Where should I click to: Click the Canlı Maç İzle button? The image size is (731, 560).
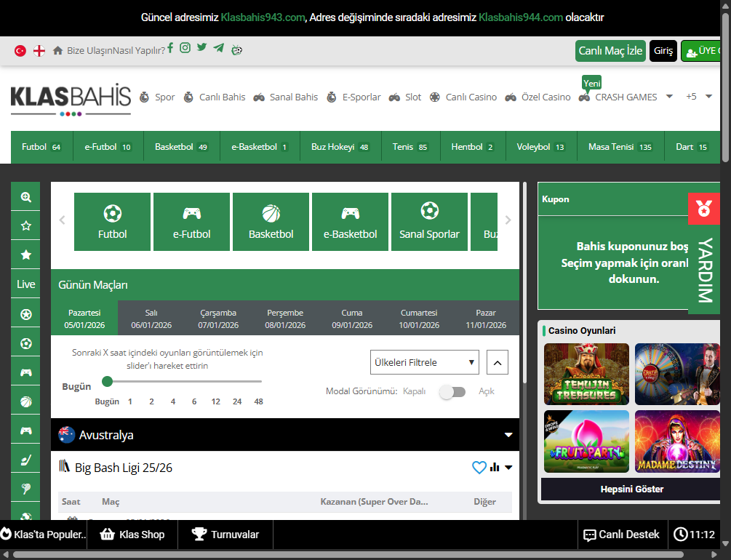(610, 50)
